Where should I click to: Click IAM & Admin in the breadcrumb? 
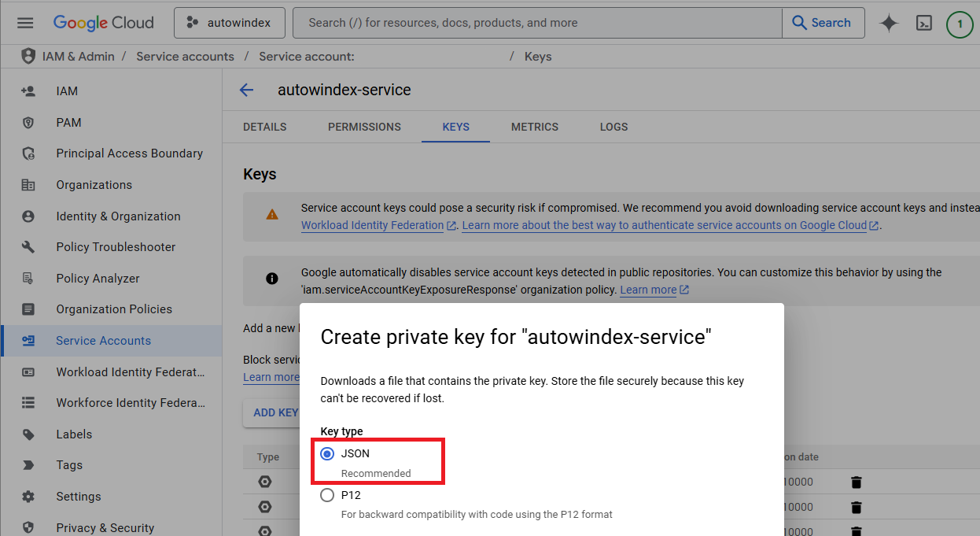coord(79,57)
